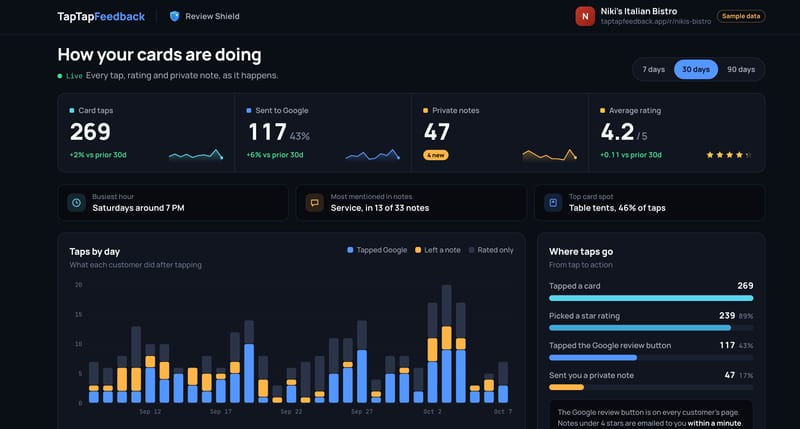
Task: Click Table tents, 46% of taps
Action: (x=617, y=208)
